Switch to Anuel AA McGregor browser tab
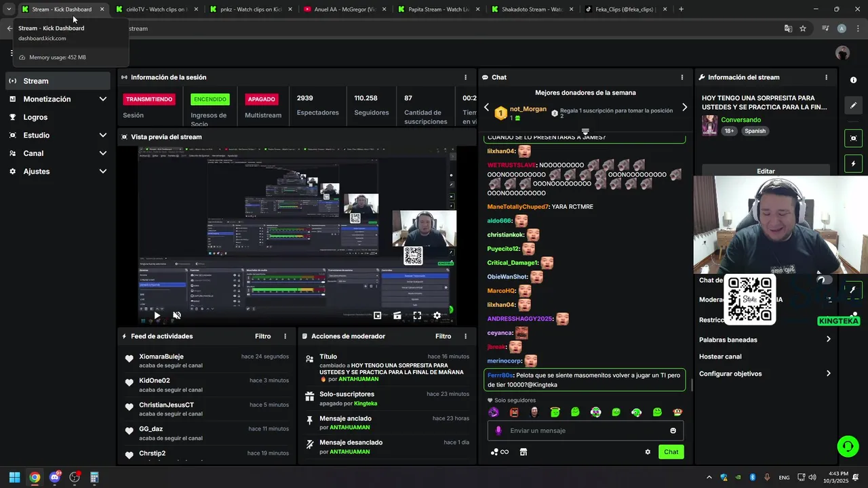The height and width of the screenshot is (488, 868). 344,9
